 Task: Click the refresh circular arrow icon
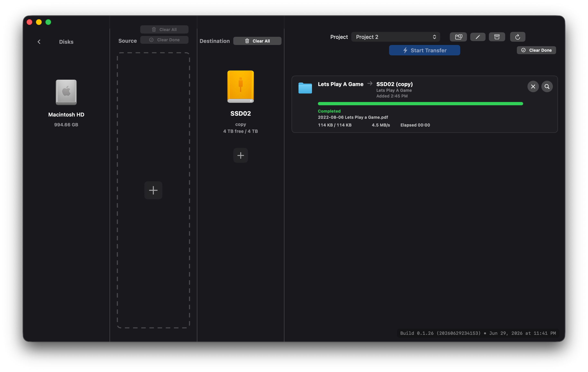coord(517,37)
